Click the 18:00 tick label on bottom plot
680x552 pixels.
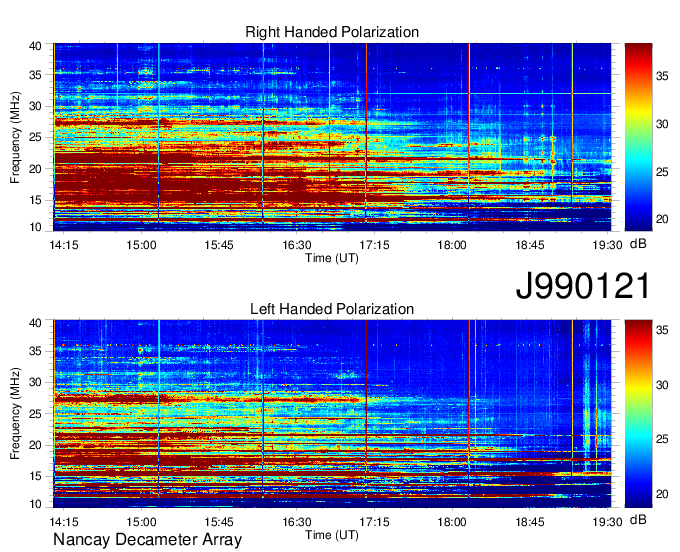click(452, 522)
